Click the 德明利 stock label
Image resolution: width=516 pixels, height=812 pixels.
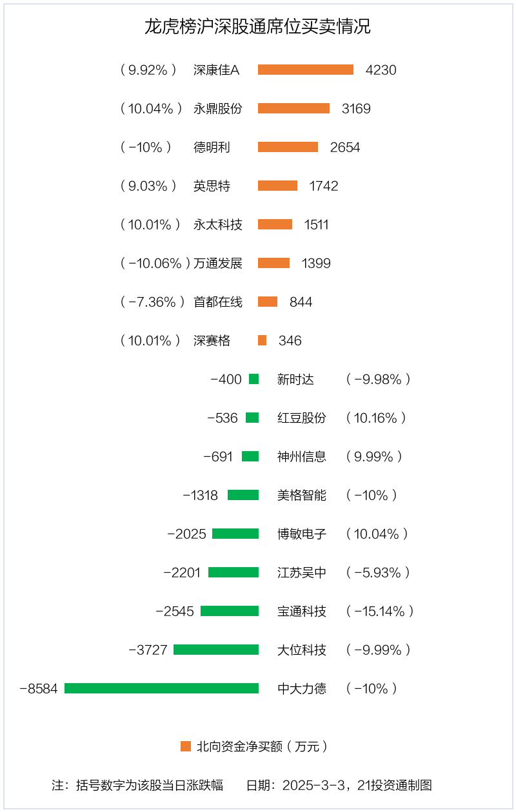tap(212, 147)
